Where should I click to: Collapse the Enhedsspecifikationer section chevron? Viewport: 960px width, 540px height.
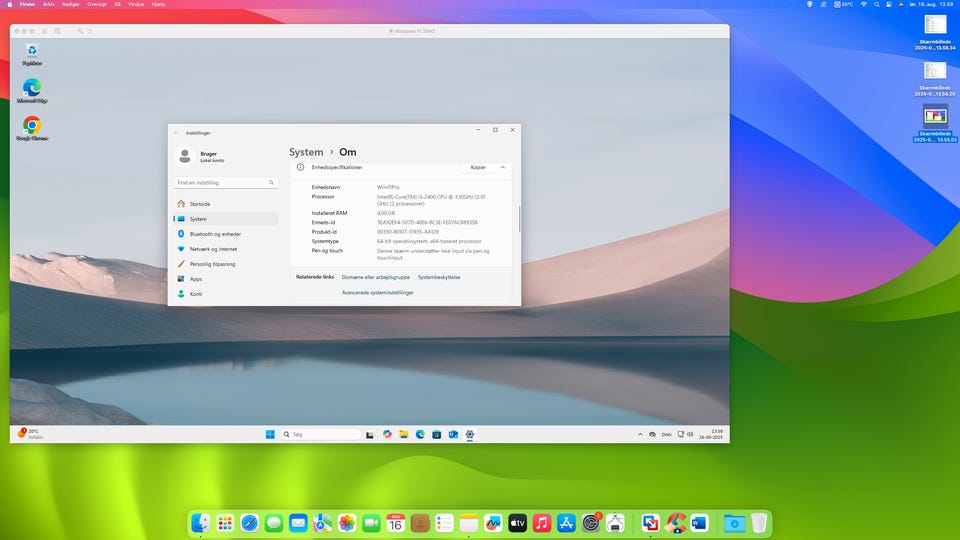(503, 167)
